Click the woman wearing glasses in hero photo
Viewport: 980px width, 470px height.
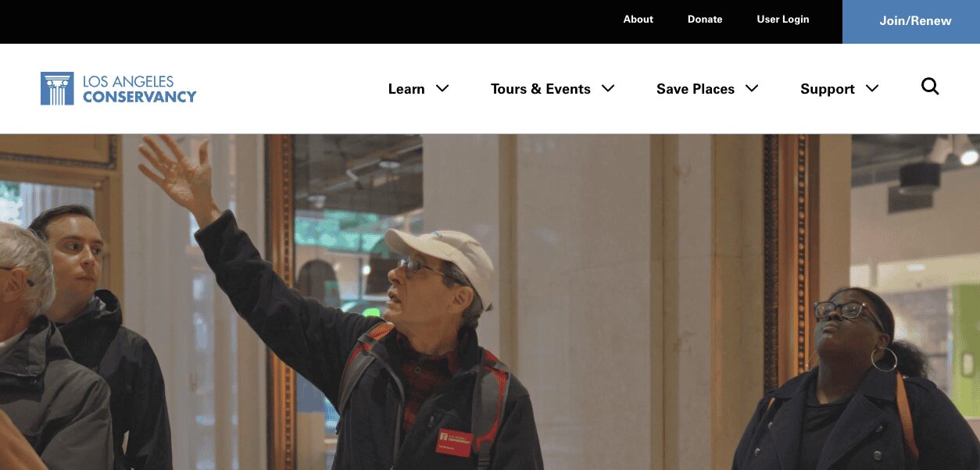856,381
